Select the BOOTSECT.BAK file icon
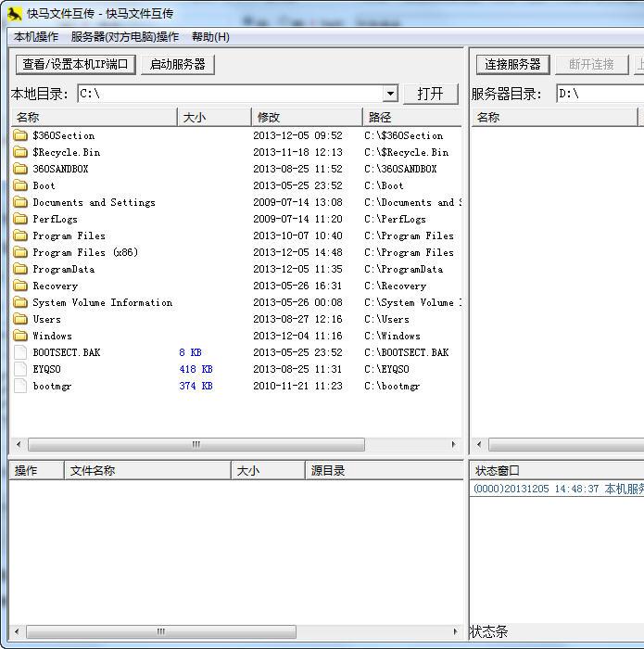Screen dimensions: 644x649 point(20,352)
